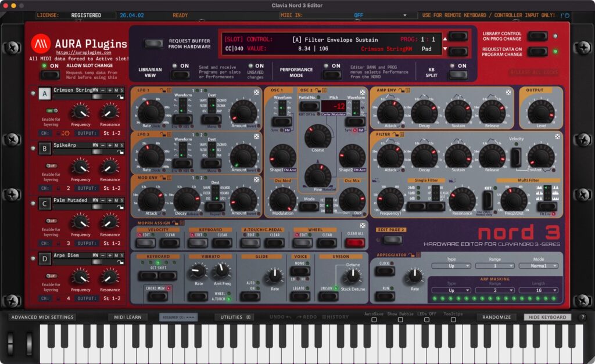
Task: Solo slot A using its S icon
Action: tap(122, 91)
